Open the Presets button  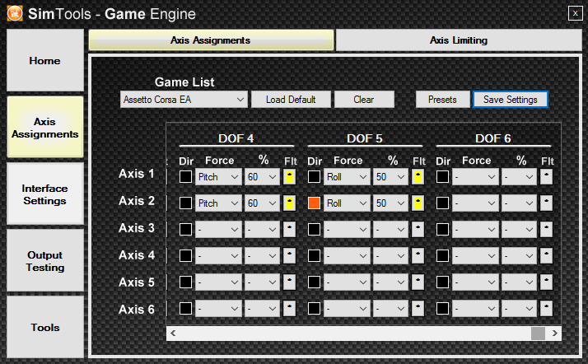[x=442, y=100]
